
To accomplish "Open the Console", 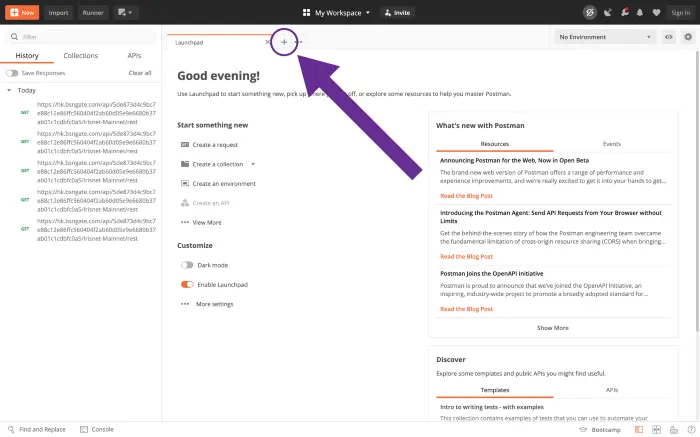I will (x=97, y=429).
